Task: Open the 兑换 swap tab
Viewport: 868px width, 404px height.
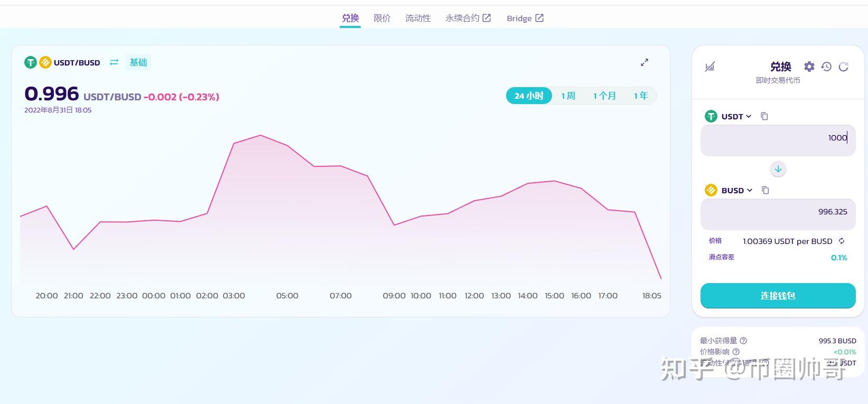Action: pos(350,18)
